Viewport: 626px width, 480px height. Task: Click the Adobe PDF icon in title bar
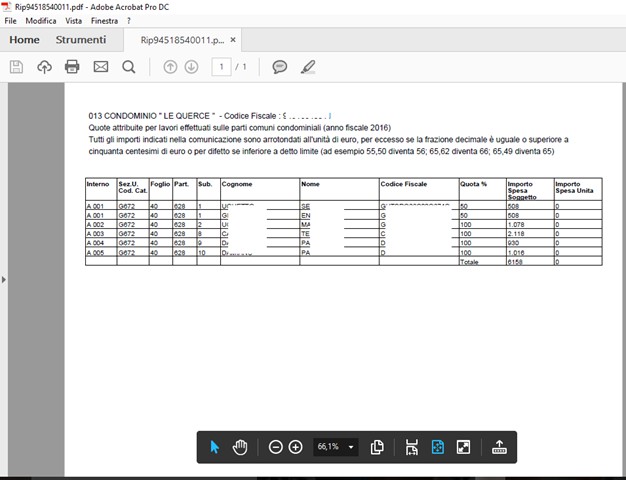[x=7, y=7]
